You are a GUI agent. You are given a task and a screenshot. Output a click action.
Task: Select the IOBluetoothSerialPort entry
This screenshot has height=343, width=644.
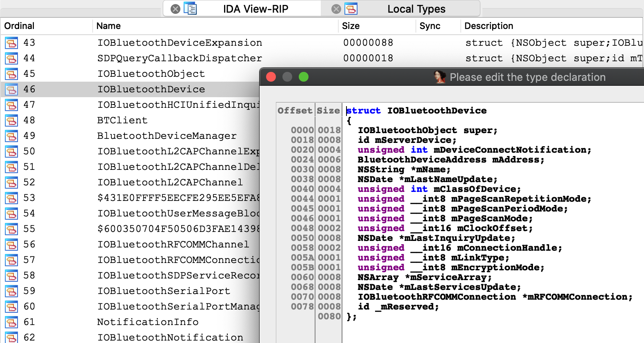[163, 291]
